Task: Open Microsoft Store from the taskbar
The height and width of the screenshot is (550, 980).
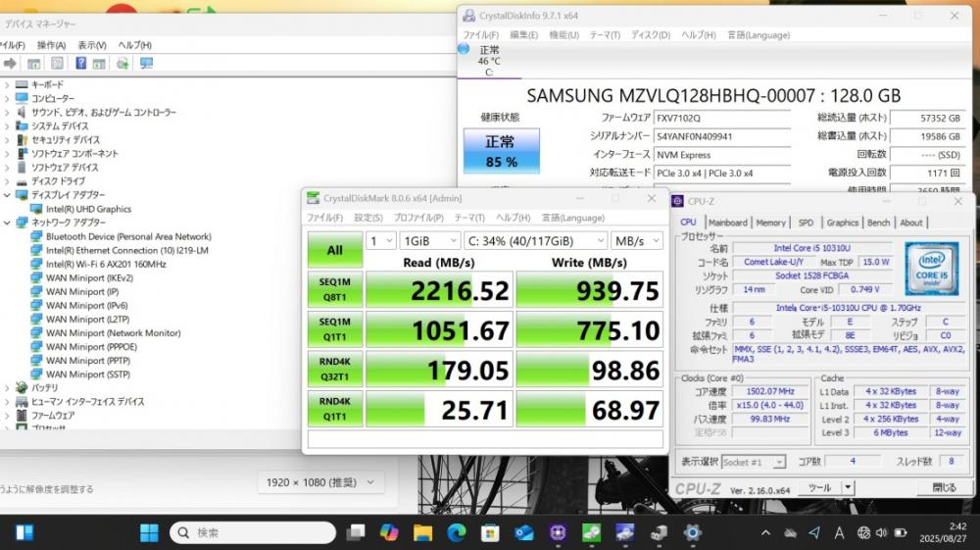Action: (x=490, y=532)
